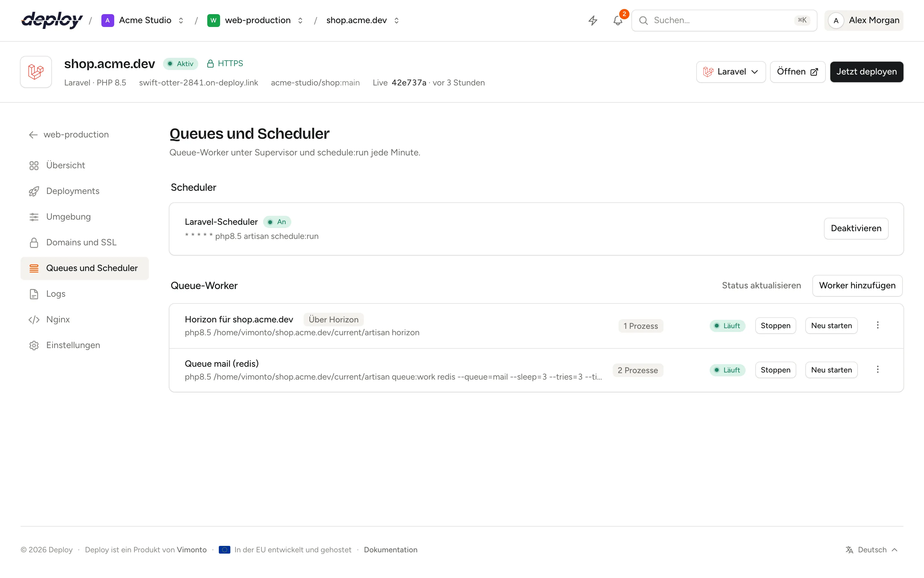The width and height of the screenshot is (924, 578).
Task: Open more options for Horizon worker
Action: (877, 325)
